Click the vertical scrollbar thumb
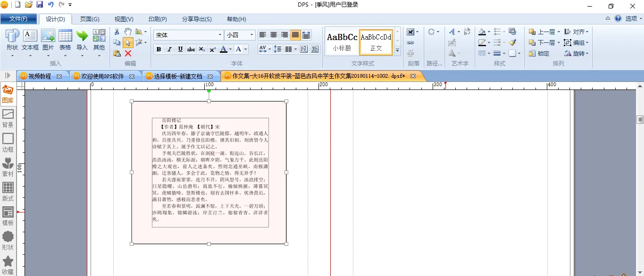The height and width of the screenshot is (276, 644). click(x=640, y=119)
